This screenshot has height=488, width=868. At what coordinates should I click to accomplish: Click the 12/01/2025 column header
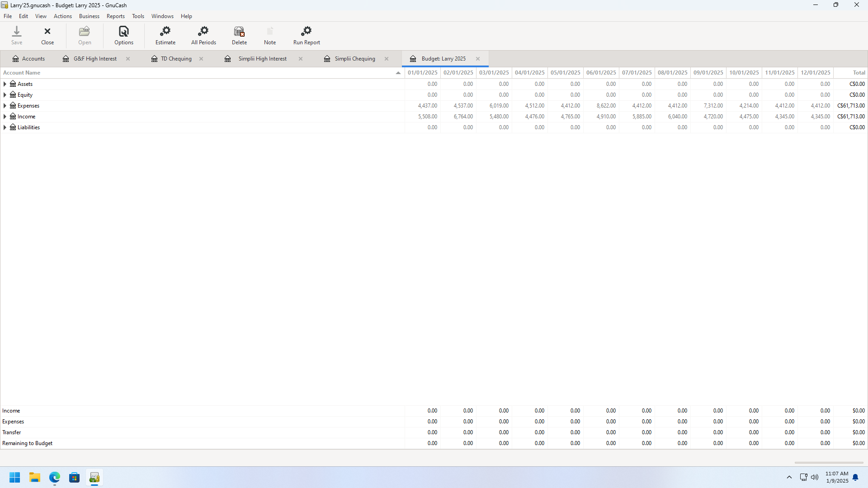(815, 73)
